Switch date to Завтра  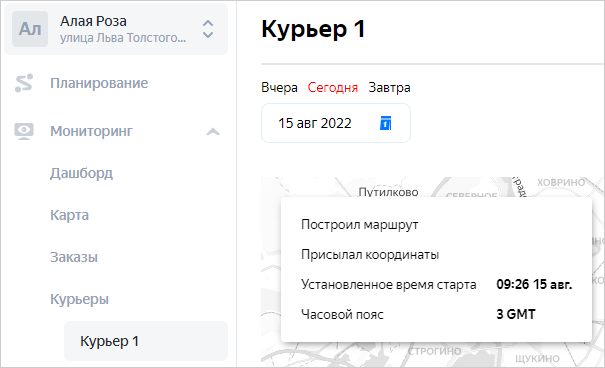389,88
